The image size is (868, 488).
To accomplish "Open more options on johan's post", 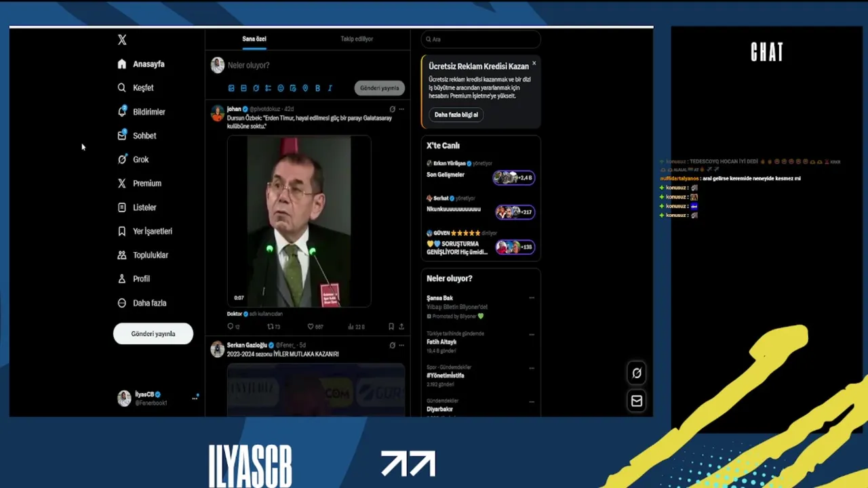I will tap(401, 108).
